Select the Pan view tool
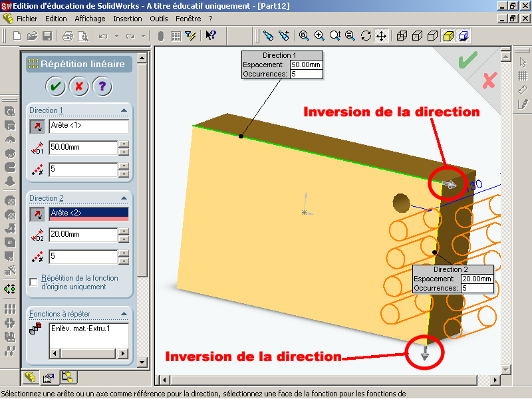 [382, 36]
